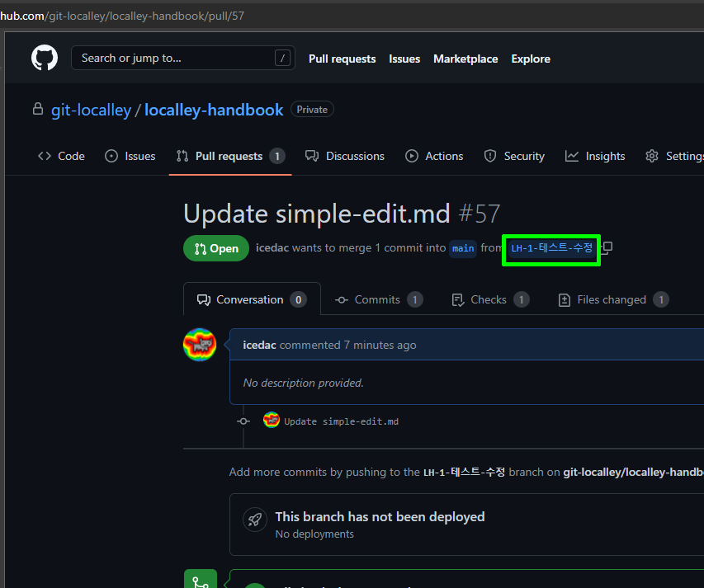Open the Code tab
The width and height of the screenshot is (704, 588).
pos(61,156)
